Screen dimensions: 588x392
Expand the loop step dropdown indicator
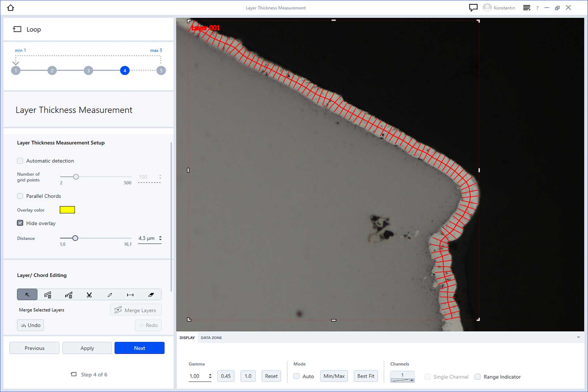(15, 62)
